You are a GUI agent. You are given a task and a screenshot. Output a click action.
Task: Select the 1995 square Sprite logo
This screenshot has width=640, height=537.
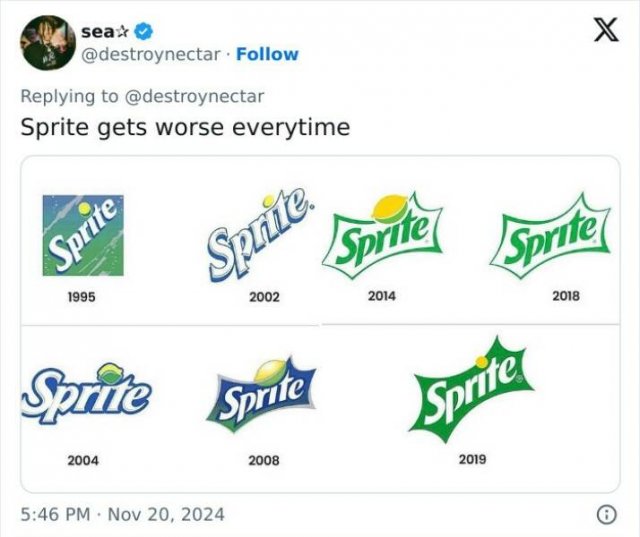point(83,235)
